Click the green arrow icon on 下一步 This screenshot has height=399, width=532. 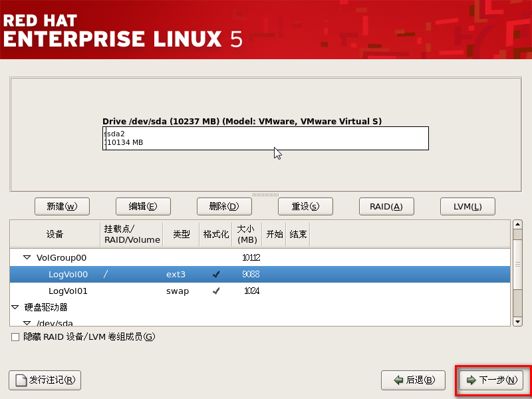point(471,380)
